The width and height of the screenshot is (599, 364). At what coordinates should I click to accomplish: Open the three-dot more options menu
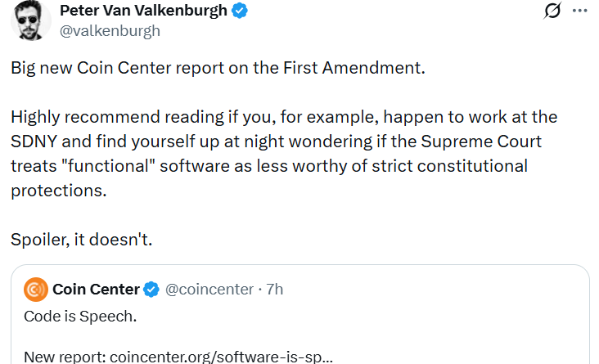click(579, 11)
